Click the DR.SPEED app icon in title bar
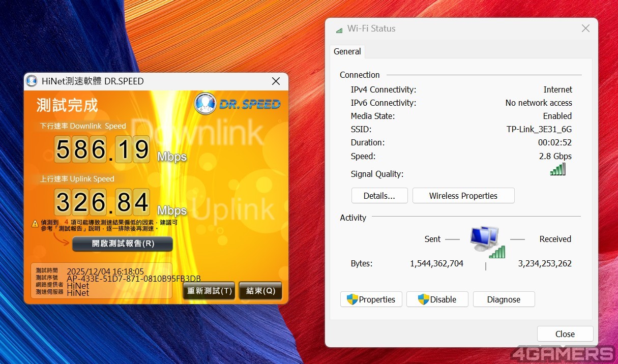Screen dimensions: 618x364 [x=32, y=81]
